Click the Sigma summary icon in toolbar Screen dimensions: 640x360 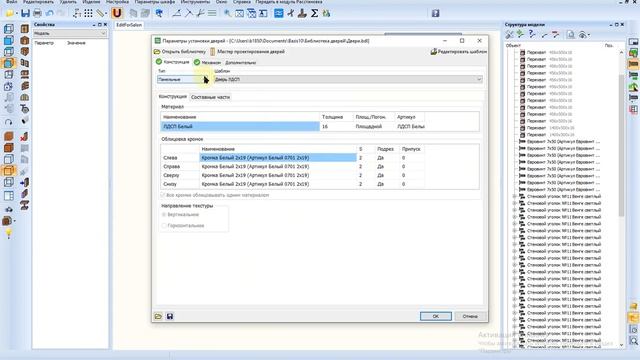[314, 13]
